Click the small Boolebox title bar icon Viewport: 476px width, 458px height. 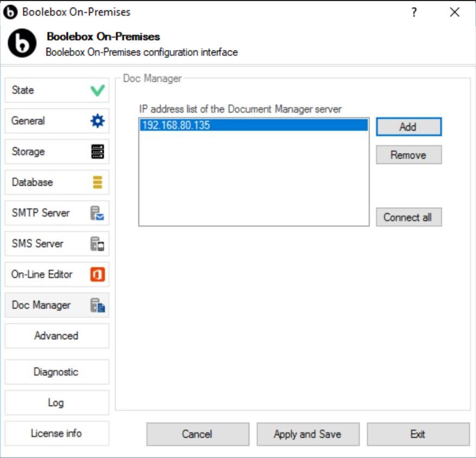(10, 12)
